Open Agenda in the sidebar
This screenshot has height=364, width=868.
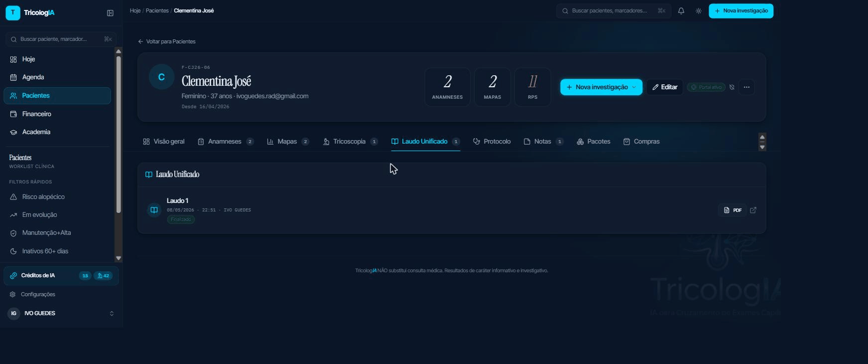(x=57, y=77)
